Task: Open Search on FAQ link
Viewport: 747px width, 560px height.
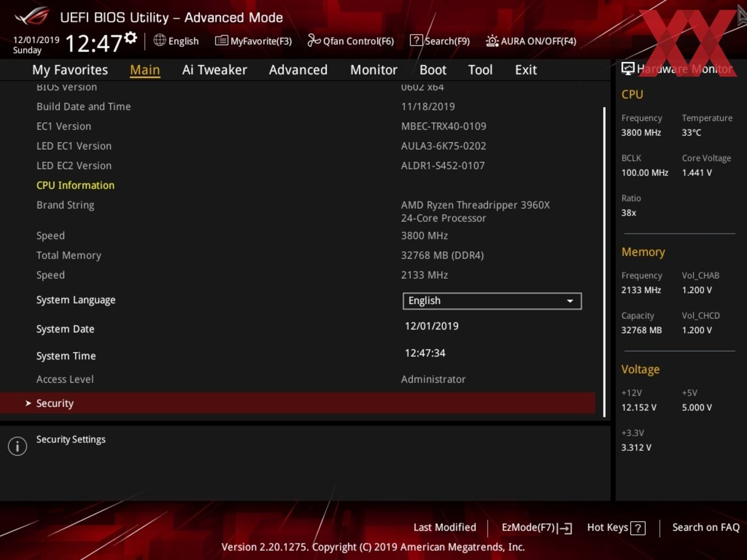Action: (x=706, y=528)
